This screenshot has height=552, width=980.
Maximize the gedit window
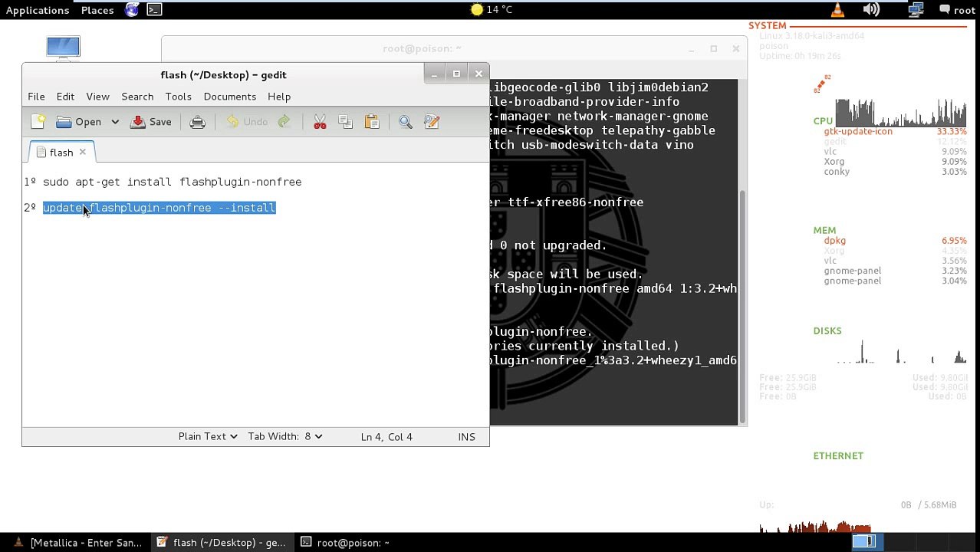pos(456,74)
